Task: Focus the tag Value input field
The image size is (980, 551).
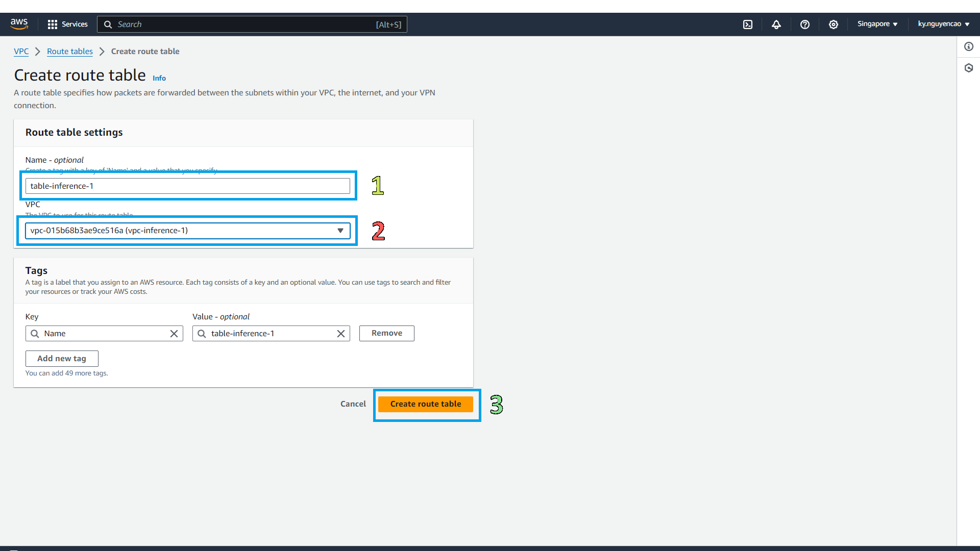Action: point(271,334)
